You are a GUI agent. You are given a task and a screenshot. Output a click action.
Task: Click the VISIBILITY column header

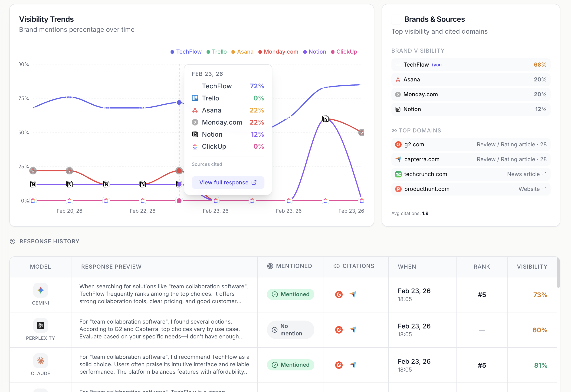[x=532, y=266]
